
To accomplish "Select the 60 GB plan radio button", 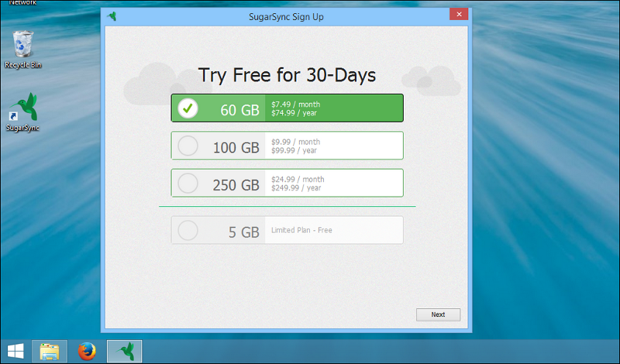I will 188,108.
